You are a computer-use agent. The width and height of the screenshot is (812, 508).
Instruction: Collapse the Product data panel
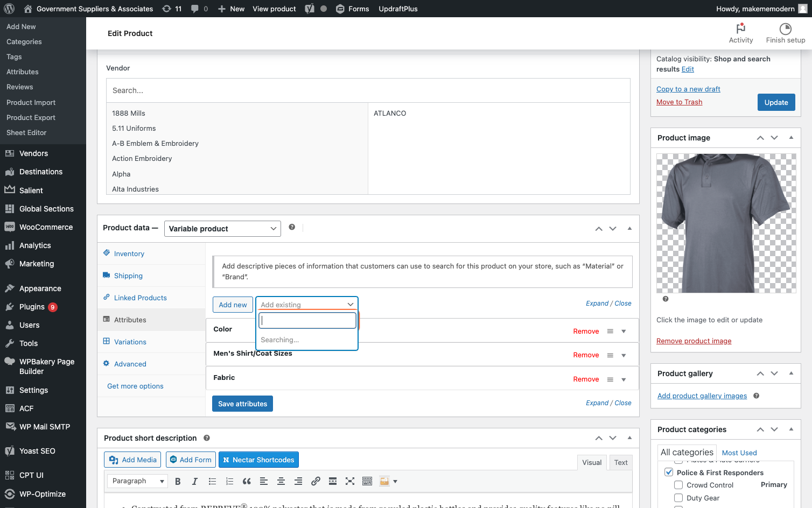[x=629, y=229]
